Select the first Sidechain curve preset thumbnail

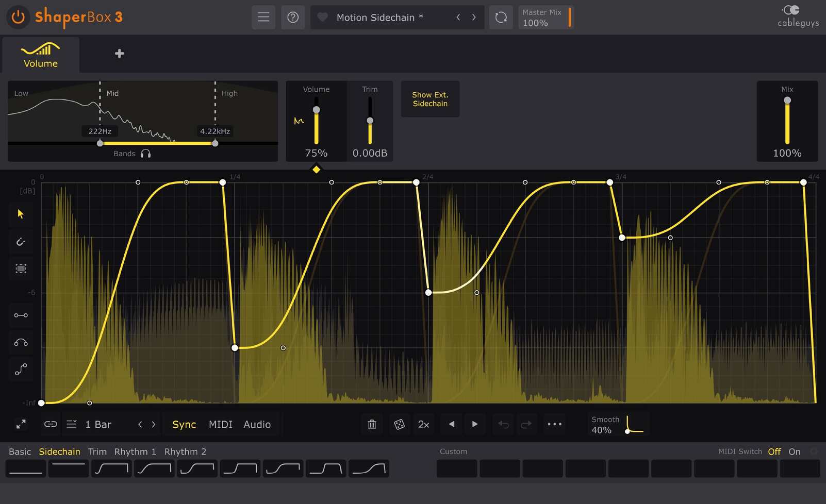point(25,468)
